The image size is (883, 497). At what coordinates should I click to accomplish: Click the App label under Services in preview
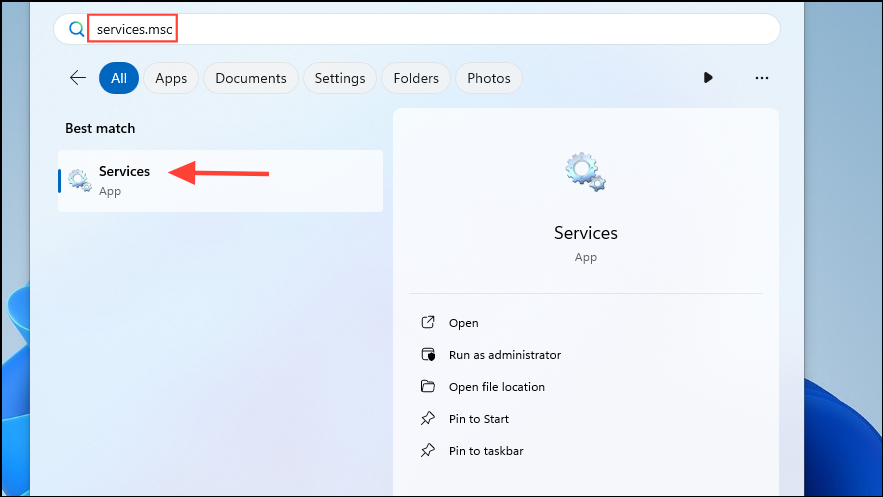586,258
